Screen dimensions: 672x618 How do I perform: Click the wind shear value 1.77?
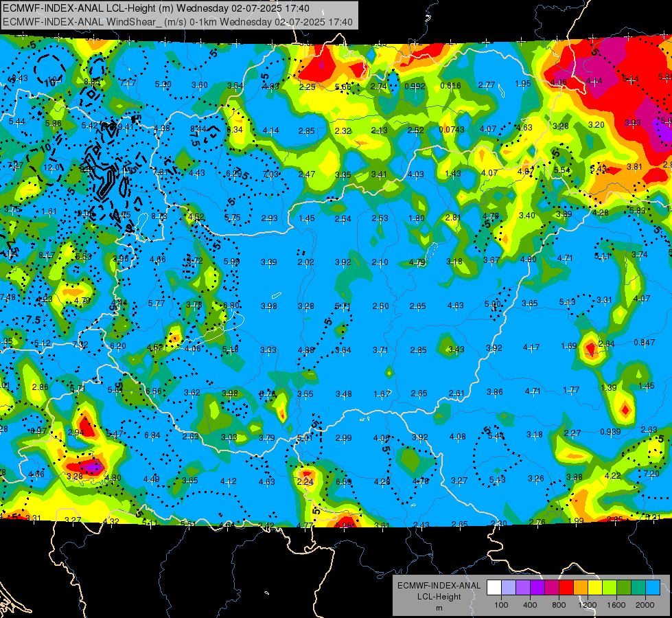tap(571, 390)
